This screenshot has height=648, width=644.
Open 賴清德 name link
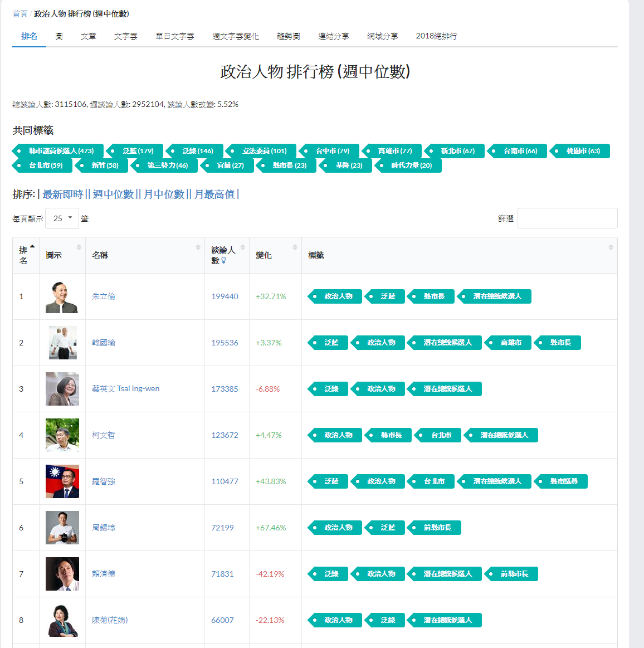point(103,574)
